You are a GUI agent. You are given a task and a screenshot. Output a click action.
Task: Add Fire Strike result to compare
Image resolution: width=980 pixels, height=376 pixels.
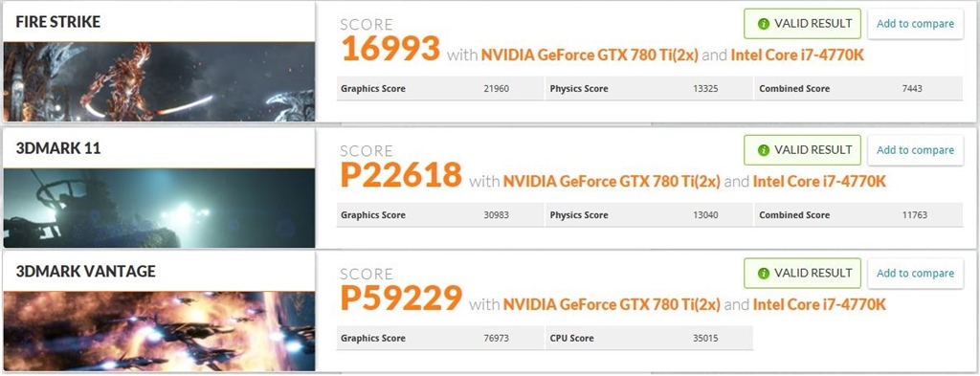915,24
